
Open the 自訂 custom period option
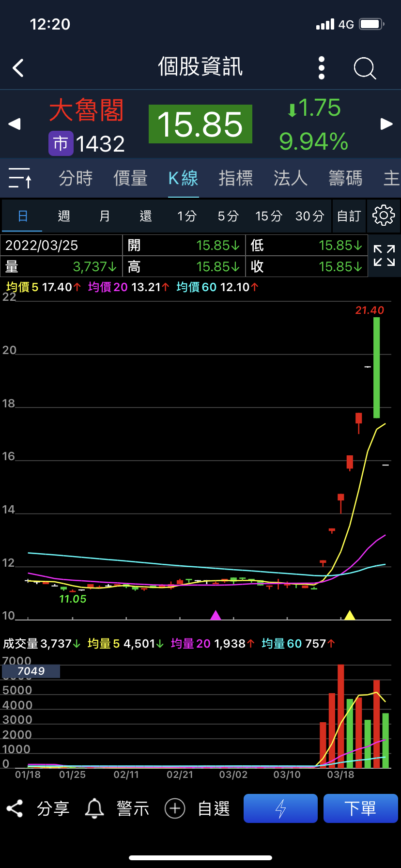tap(349, 216)
